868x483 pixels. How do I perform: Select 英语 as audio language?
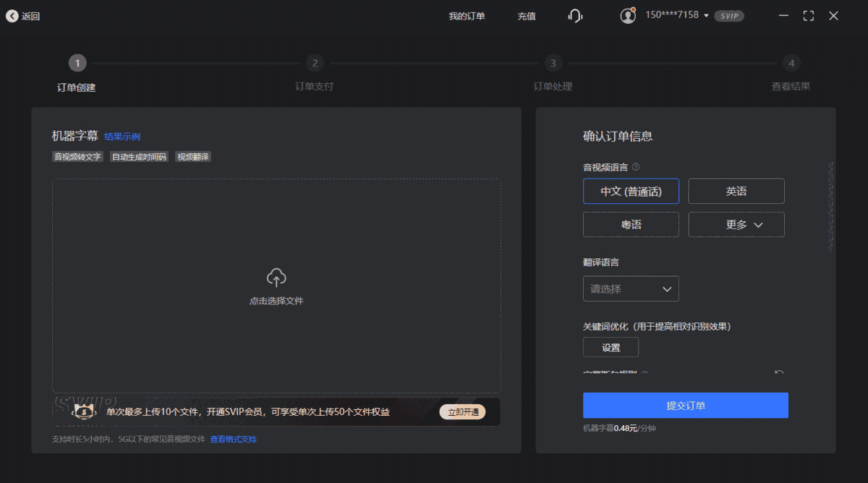pos(736,191)
